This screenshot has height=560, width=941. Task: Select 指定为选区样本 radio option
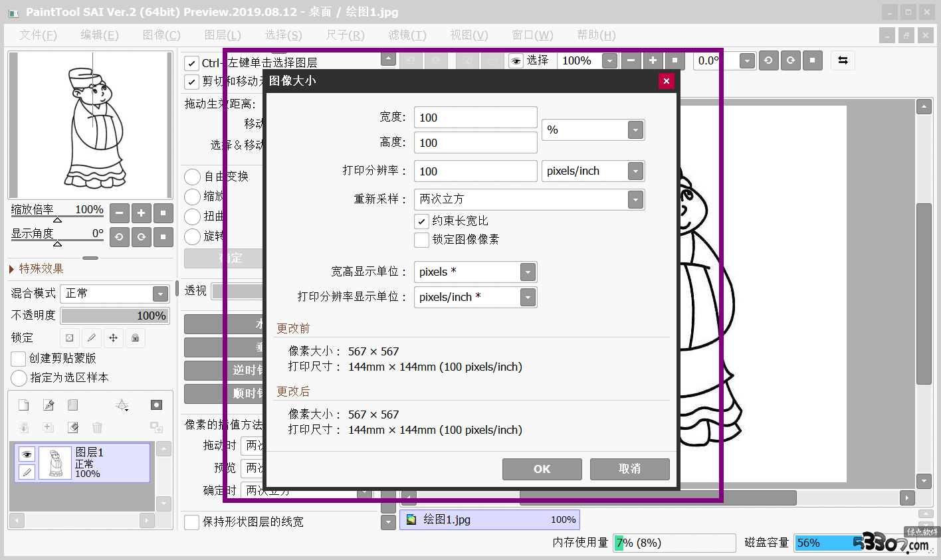click(x=19, y=378)
